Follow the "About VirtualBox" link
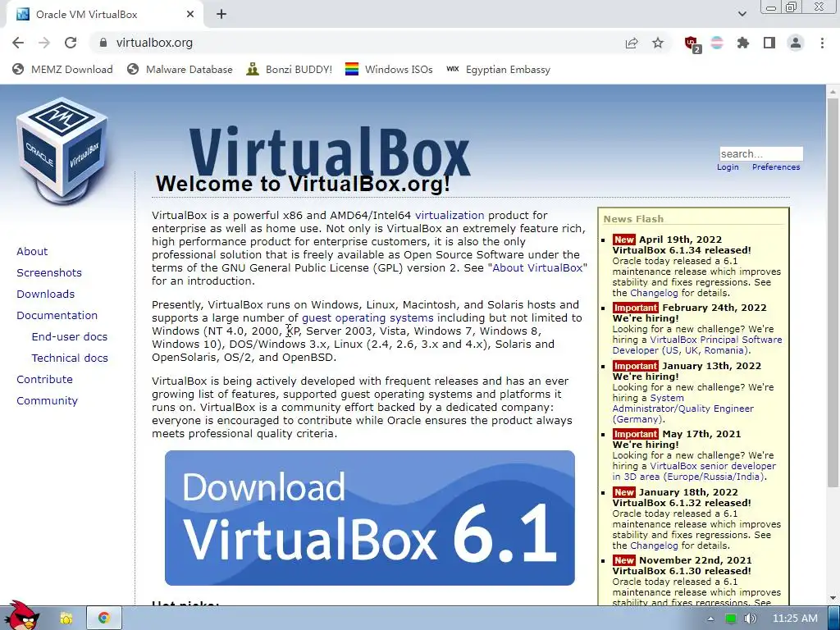840x630 pixels. click(x=537, y=268)
